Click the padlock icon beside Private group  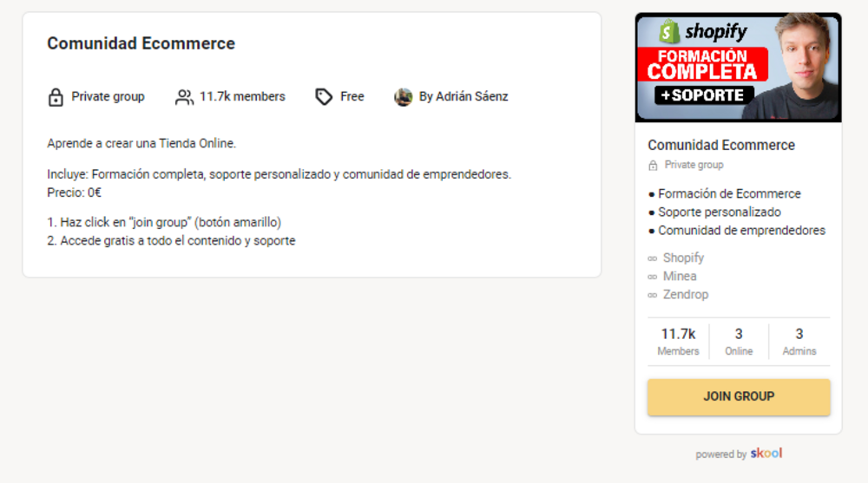click(56, 97)
